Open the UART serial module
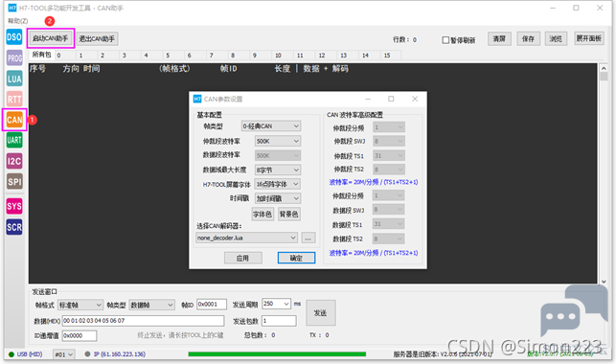Image resolution: width=616 pixels, height=364 pixels. pos(14,140)
